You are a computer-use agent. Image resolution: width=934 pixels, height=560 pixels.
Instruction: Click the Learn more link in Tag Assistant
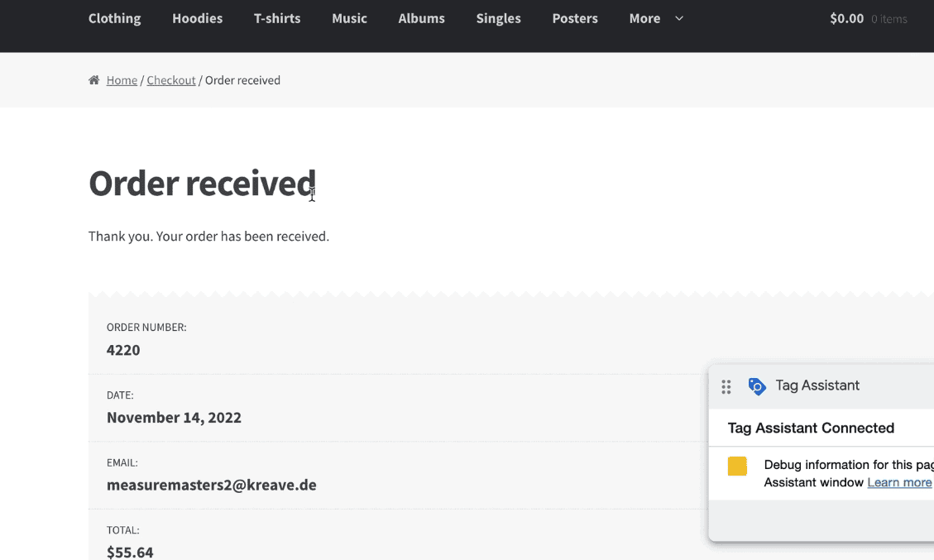click(899, 482)
